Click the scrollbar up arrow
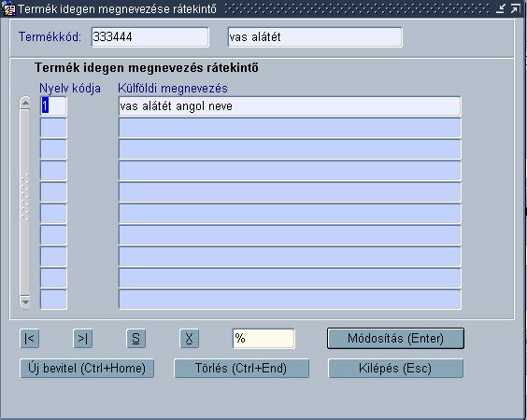This screenshot has width=527, height=420. [25, 103]
